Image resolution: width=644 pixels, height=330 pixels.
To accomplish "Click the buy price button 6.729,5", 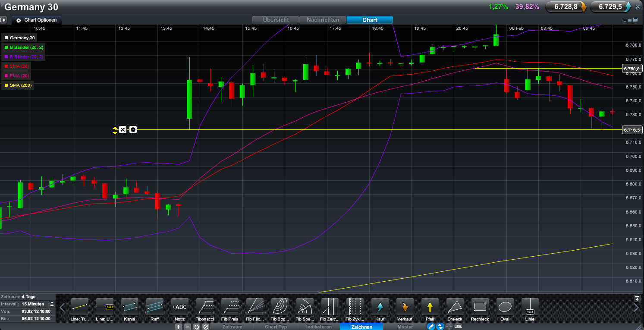I will coord(611,6).
